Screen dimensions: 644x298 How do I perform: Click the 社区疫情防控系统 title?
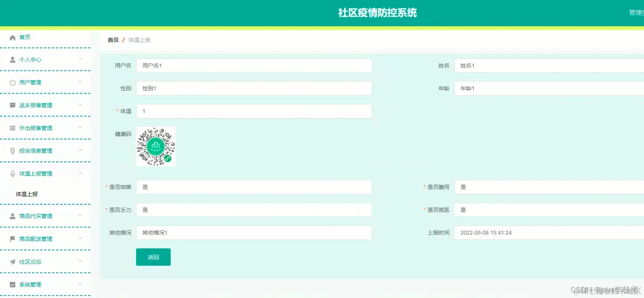click(377, 13)
